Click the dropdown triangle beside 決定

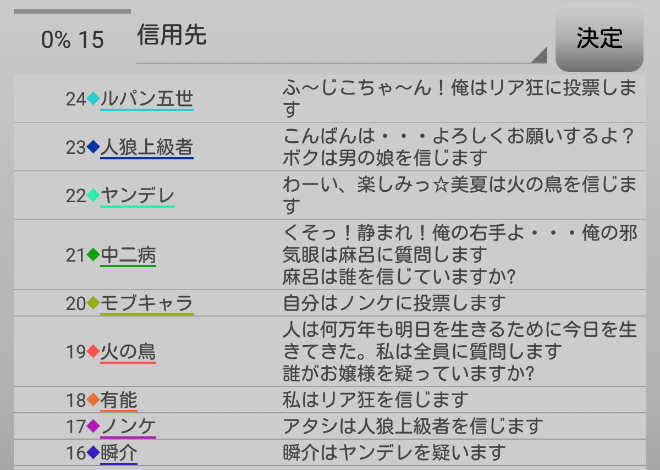point(540,54)
